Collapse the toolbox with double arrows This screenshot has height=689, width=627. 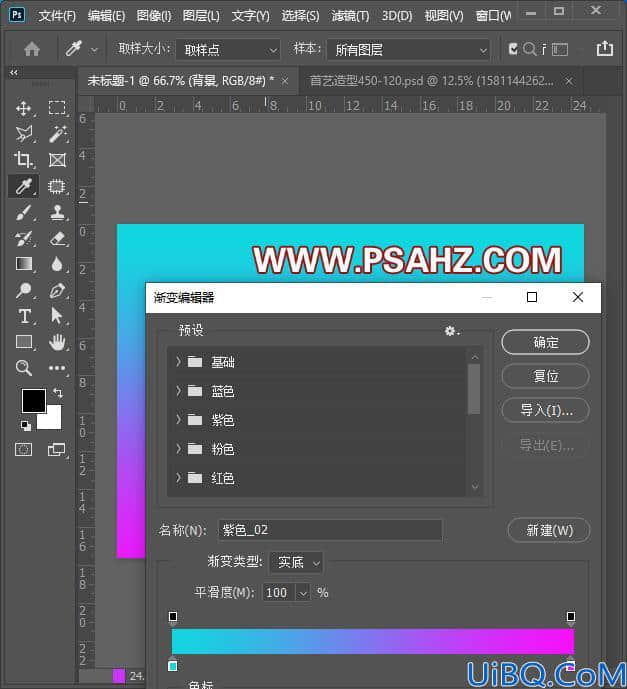[14, 73]
